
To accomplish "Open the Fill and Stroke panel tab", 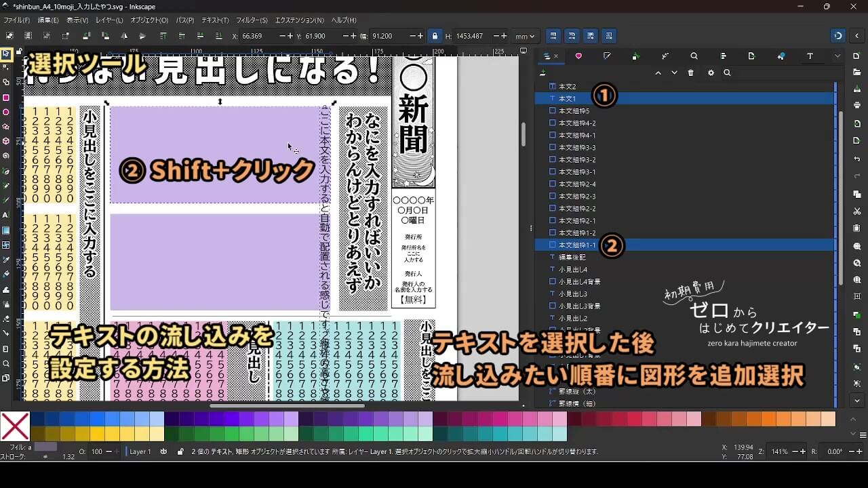I will [x=607, y=56].
